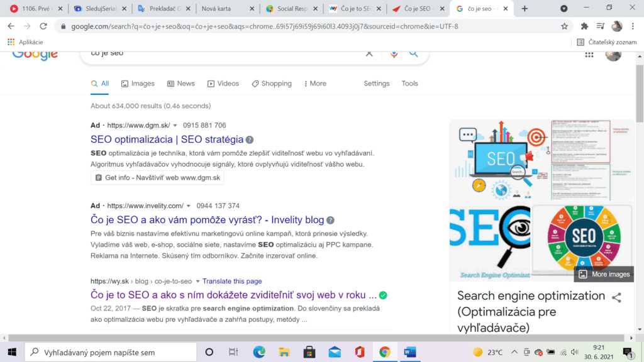Open the SEO laptop illustration thumbnail
This screenshot has width=644, height=362.
coord(500,160)
